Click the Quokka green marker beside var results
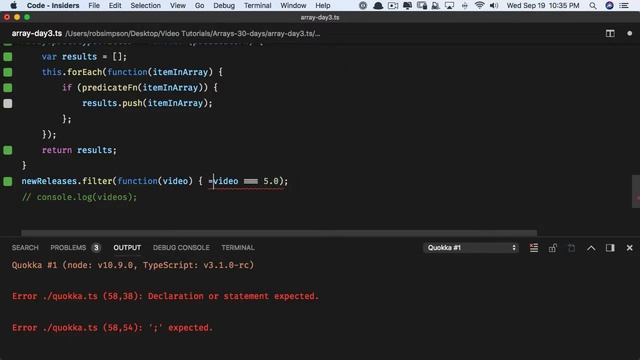 8,57
